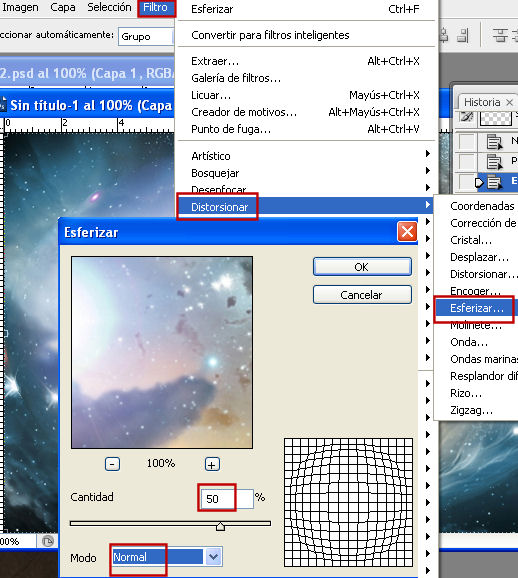Click the Cancelar button
This screenshot has height=578, width=518.
pos(362,295)
